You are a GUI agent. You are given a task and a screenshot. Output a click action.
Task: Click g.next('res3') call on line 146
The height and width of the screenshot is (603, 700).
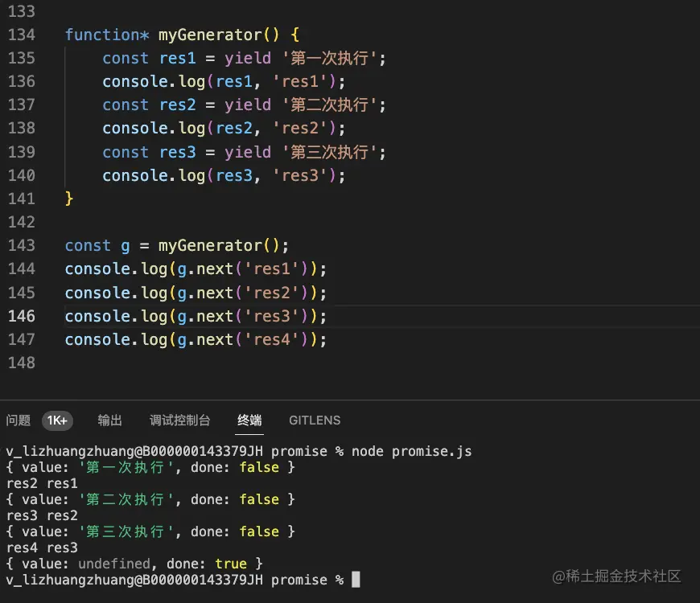(243, 317)
